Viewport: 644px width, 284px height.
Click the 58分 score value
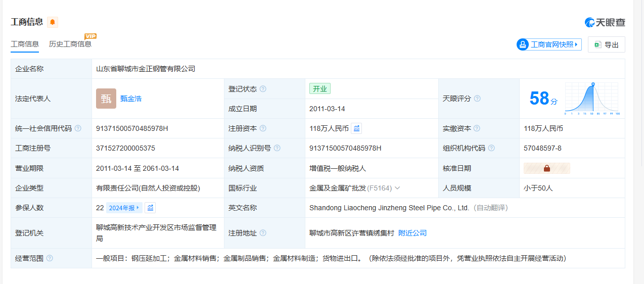coord(543,98)
